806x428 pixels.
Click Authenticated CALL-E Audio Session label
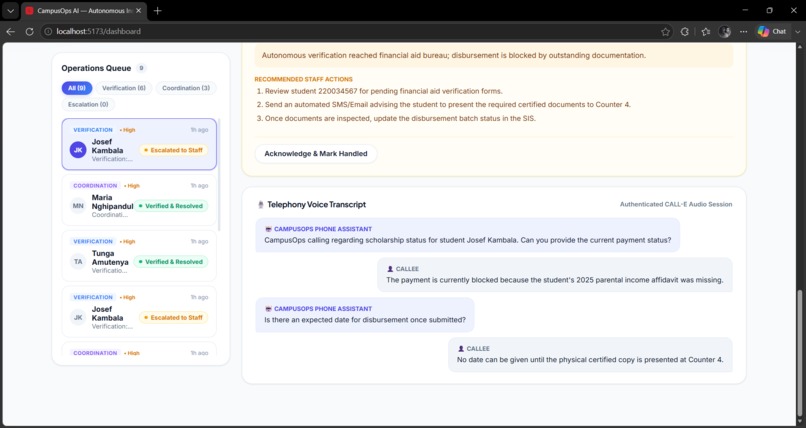pyautogui.click(x=676, y=204)
